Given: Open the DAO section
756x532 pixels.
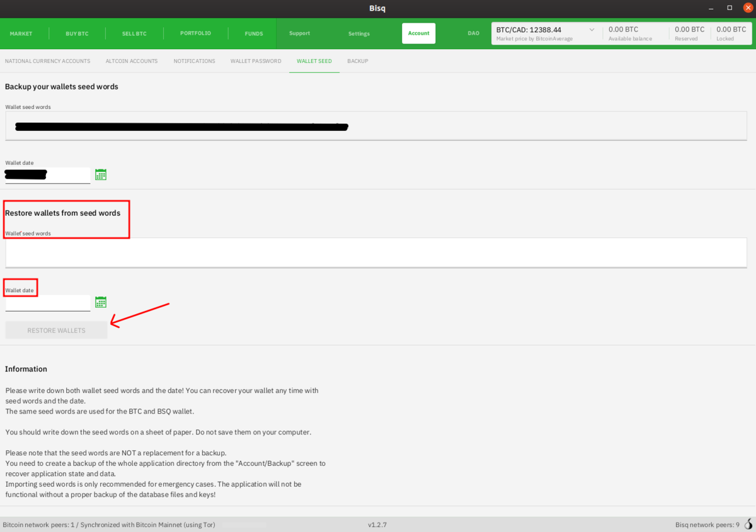Looking at the screenshot, I should [473, 33].
